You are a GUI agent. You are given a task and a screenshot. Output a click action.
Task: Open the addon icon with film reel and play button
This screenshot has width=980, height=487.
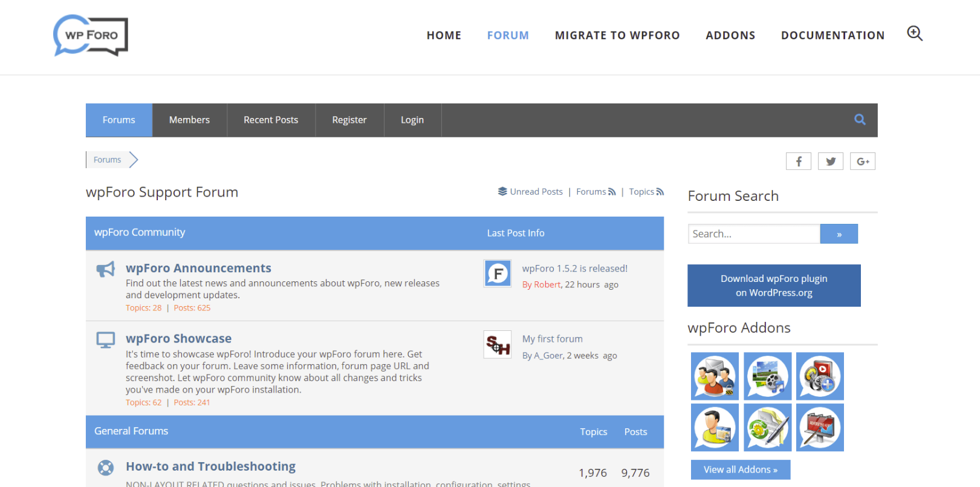tap(820, 376)
